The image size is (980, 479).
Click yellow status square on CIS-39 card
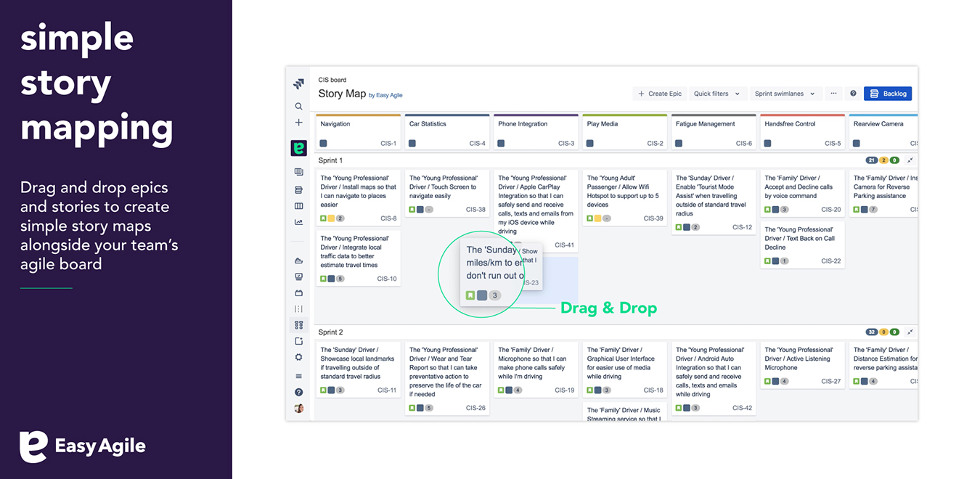click(x=598, y=218)
